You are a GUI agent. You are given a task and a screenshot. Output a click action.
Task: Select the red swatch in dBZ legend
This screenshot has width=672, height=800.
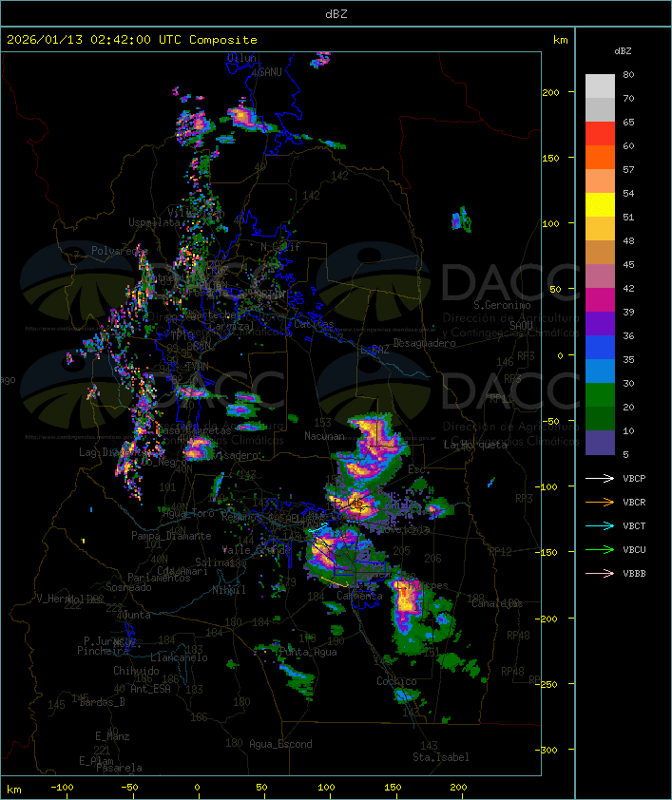tap(600, 134)
